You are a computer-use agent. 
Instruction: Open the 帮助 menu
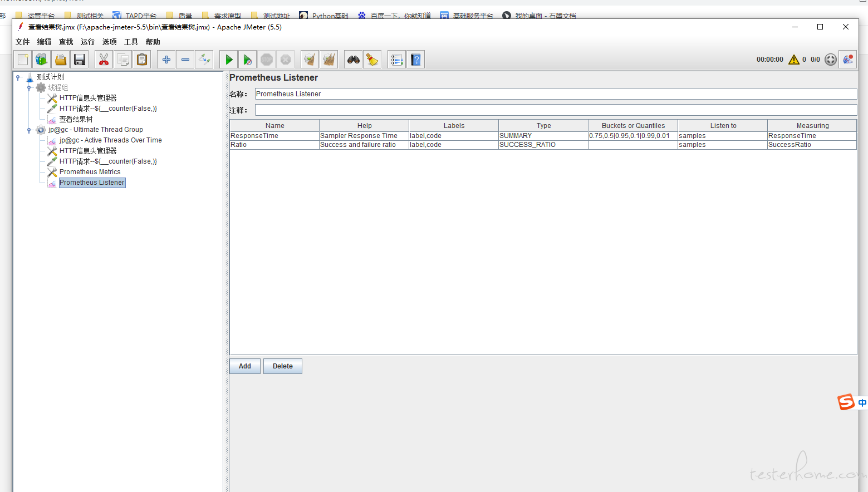click(153, 42)
